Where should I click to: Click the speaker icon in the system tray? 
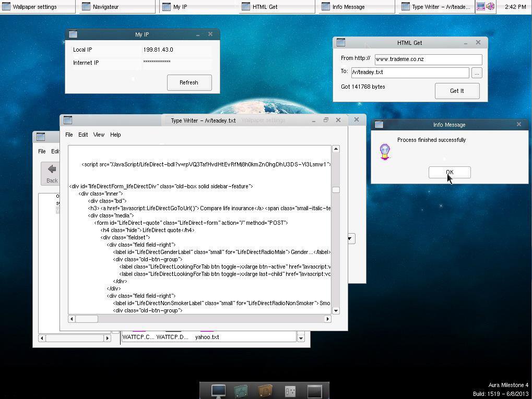click(490, 6)
